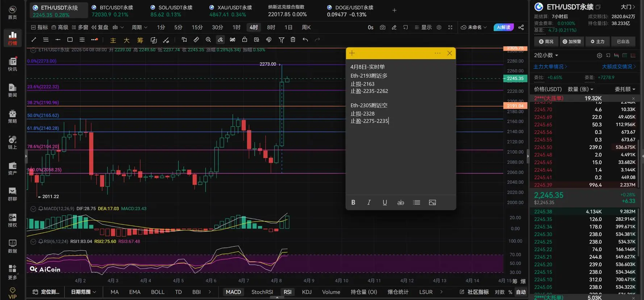Screen dimensions: 644x300
Task: Click the bold icon in the note
Action: 353,203
